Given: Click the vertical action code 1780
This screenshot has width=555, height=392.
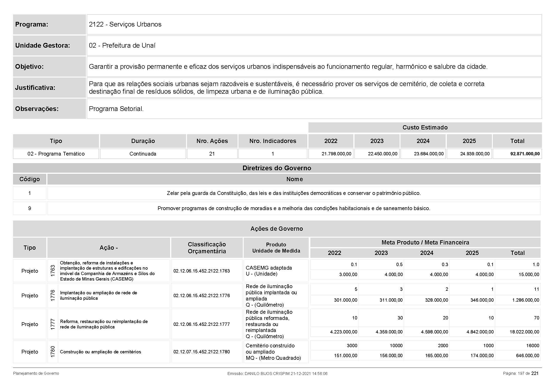Looking at the screenshot, I should [53, 352].
